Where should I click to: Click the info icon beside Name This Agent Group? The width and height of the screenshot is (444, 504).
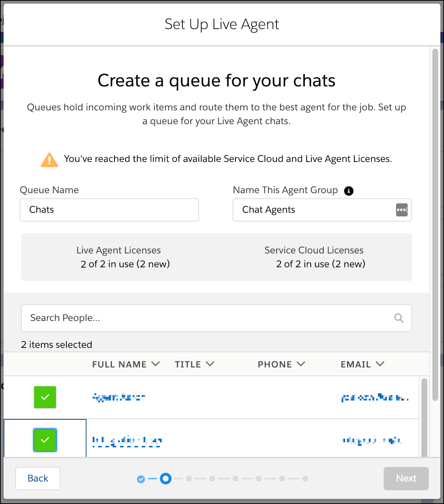click(348, 191)
